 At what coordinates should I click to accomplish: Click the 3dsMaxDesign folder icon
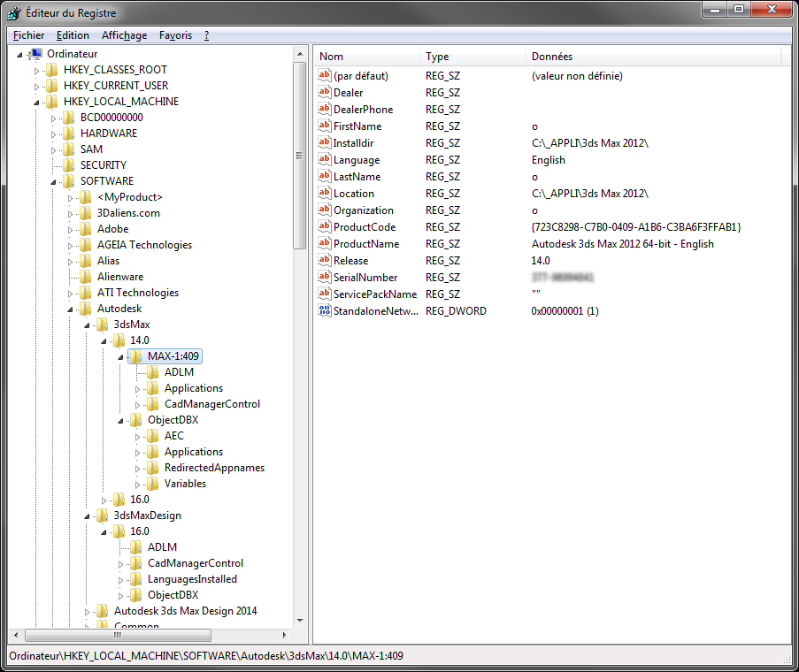(x=103, y=515)
